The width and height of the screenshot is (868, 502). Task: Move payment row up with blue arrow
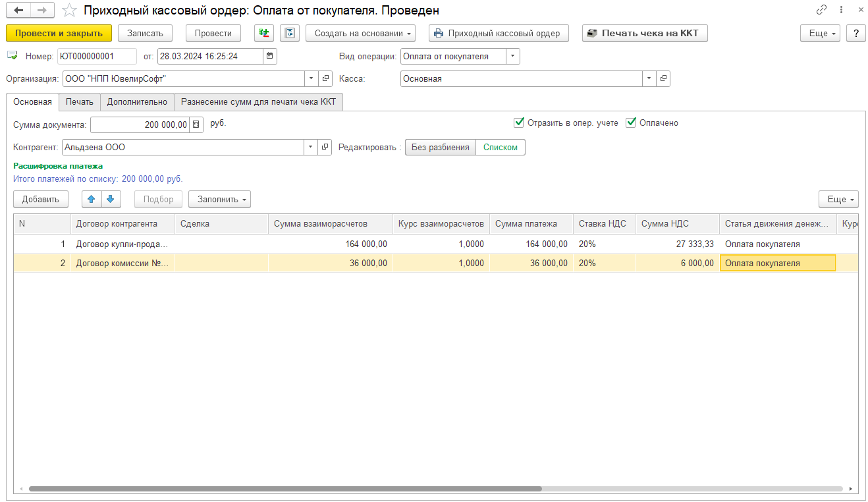(x=92, y=199)
